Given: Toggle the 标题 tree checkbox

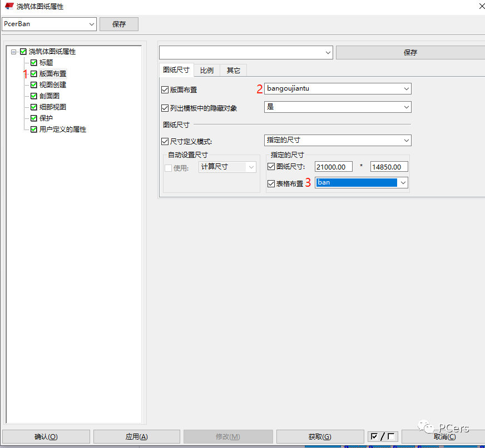Looking at the screenshot, I should (x=34, y=63).
